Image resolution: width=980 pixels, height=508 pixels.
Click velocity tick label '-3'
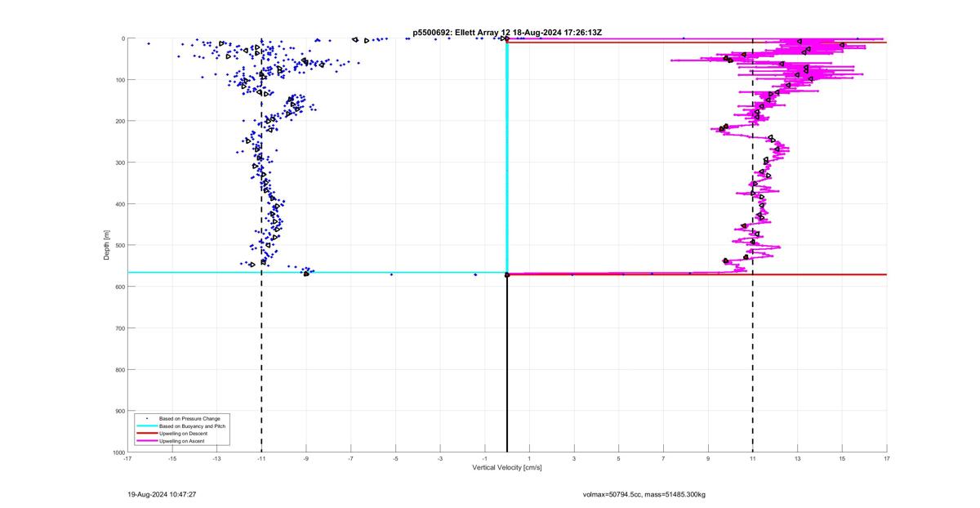click(440, 459)
